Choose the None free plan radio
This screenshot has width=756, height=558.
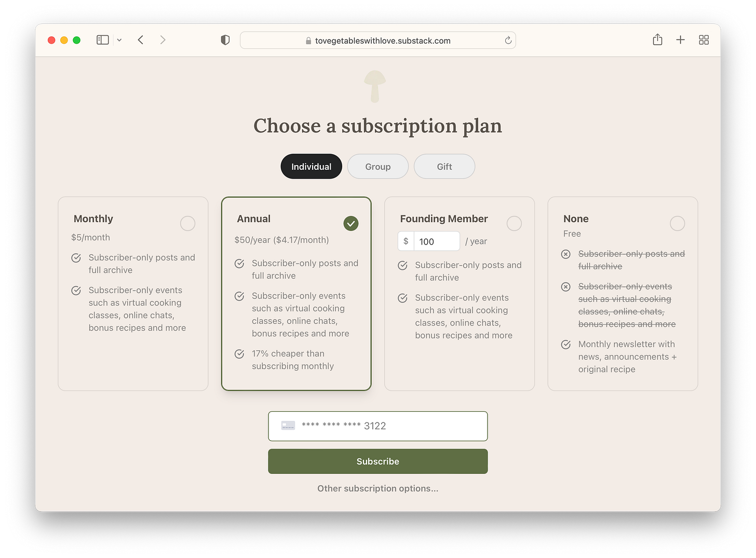tap(678, 224)
